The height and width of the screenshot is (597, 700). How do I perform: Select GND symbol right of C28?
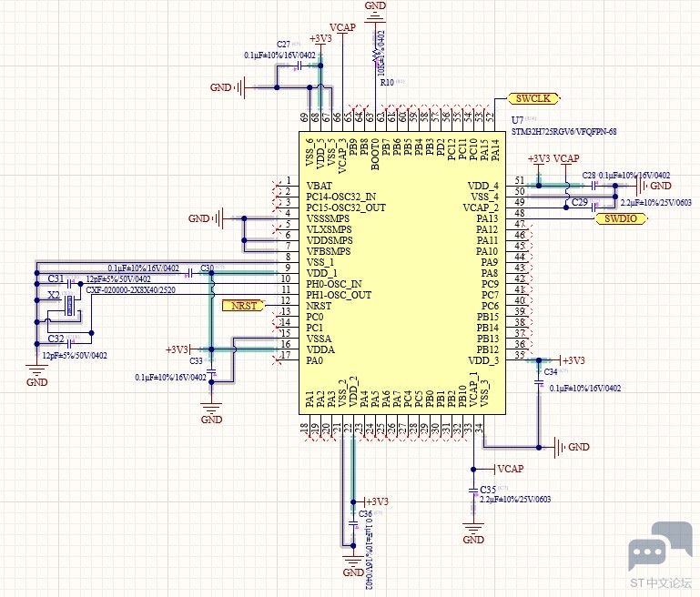pos(654,186)
